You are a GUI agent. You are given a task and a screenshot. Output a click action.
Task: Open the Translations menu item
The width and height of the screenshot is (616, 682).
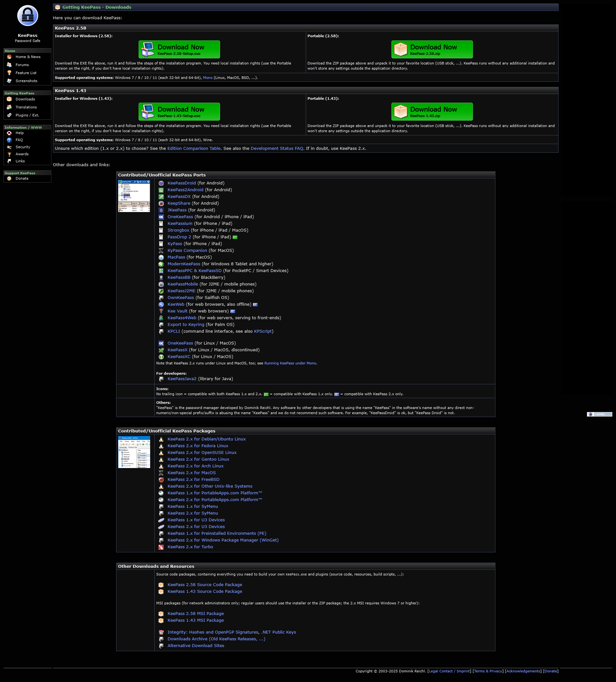pos(26,107)
